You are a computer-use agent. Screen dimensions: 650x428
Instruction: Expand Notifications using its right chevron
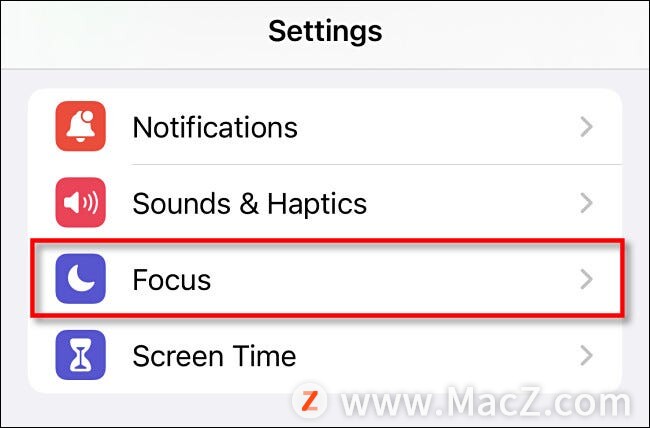click(x=586, y=127)
